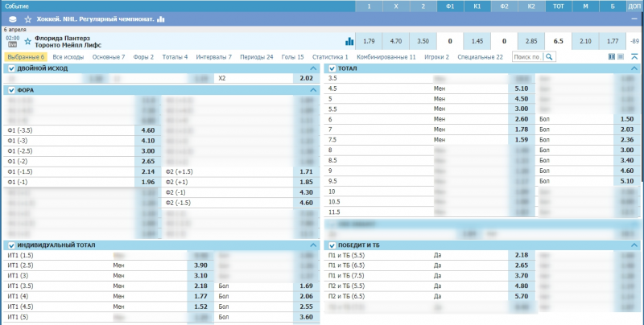The image size is (644, 325).
Task: Click the magnifier search icon
Action: click(x=550, y=57)
